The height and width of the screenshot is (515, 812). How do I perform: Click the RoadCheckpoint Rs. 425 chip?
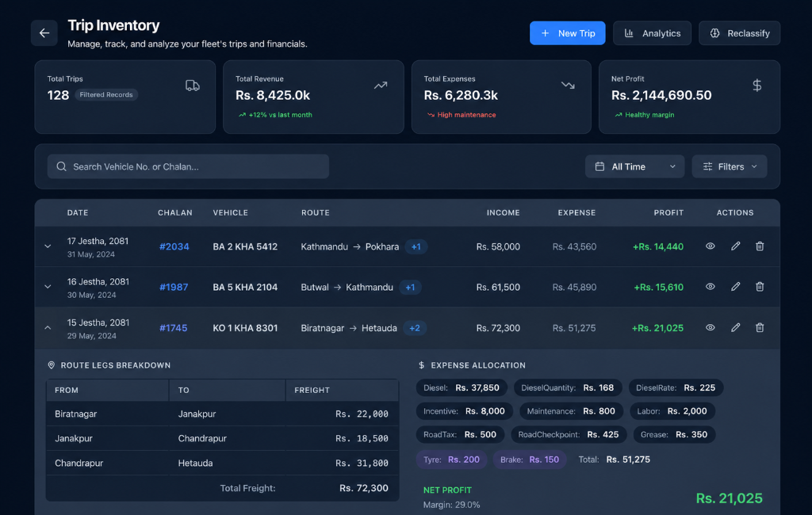point(569,435)
